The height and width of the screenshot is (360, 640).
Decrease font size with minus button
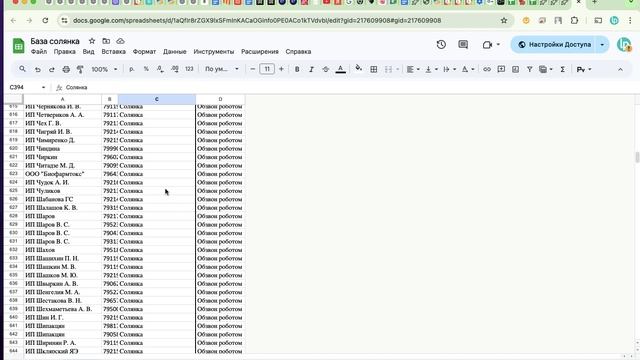coord(252,69)
